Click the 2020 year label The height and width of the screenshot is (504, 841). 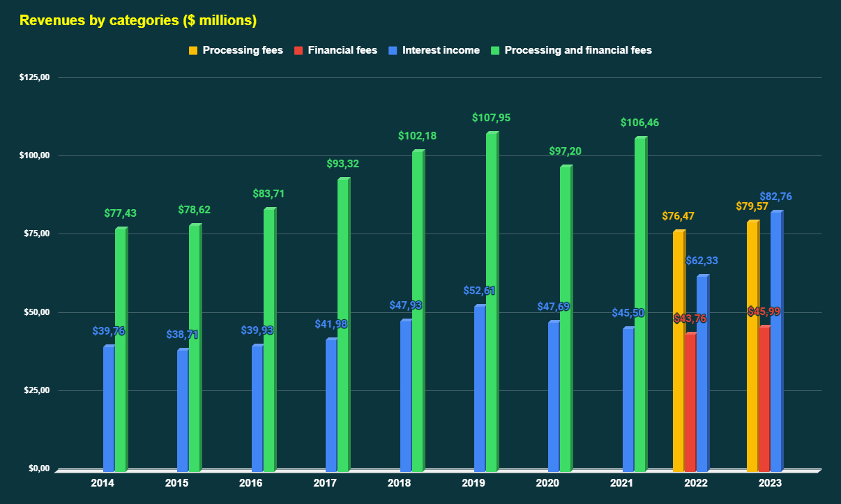pos(548,482)
